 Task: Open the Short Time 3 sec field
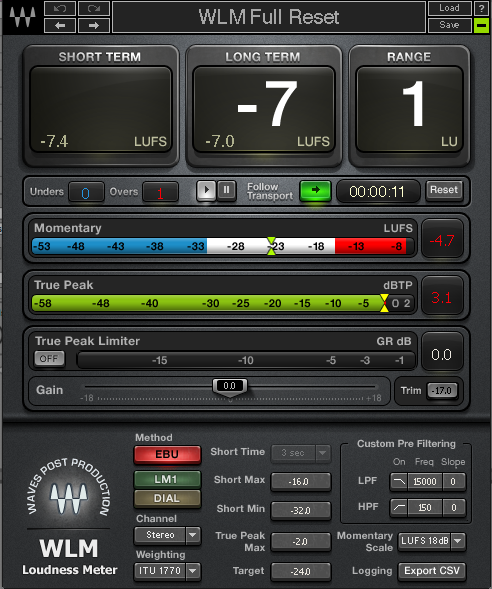293,453
